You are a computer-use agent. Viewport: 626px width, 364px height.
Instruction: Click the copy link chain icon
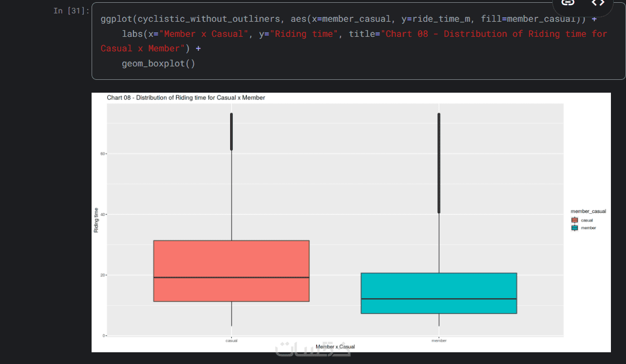(x=568, y=3)
